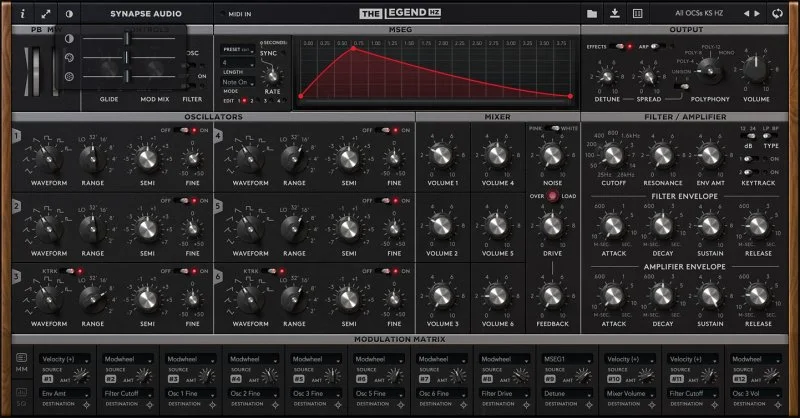Screen dimensions: 800x418
Task: Click the save preset download icon
Action: [x=615, y=13]
